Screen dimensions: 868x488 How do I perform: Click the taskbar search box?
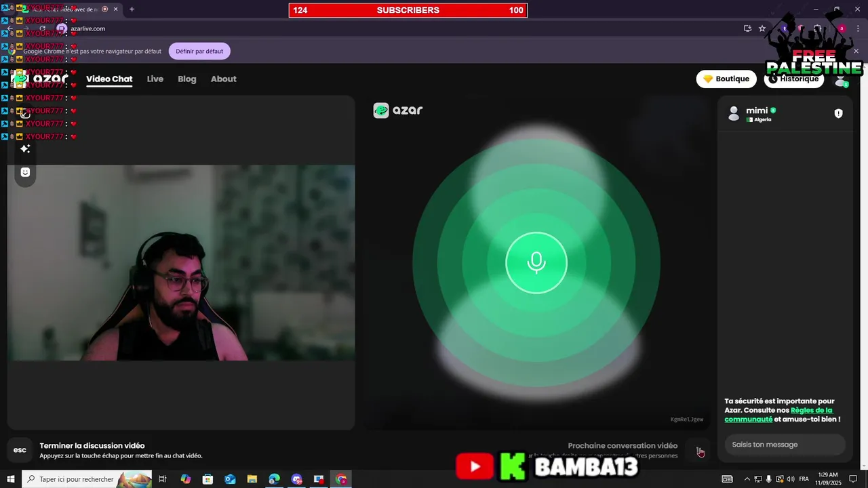pos(87,479)
